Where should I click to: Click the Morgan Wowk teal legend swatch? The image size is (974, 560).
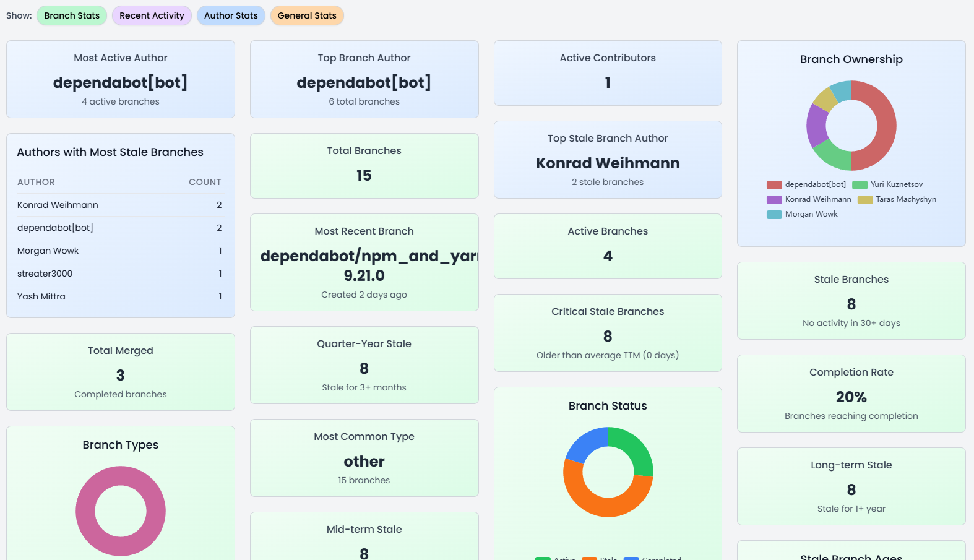pyautogui.click(x=774, y=214)
